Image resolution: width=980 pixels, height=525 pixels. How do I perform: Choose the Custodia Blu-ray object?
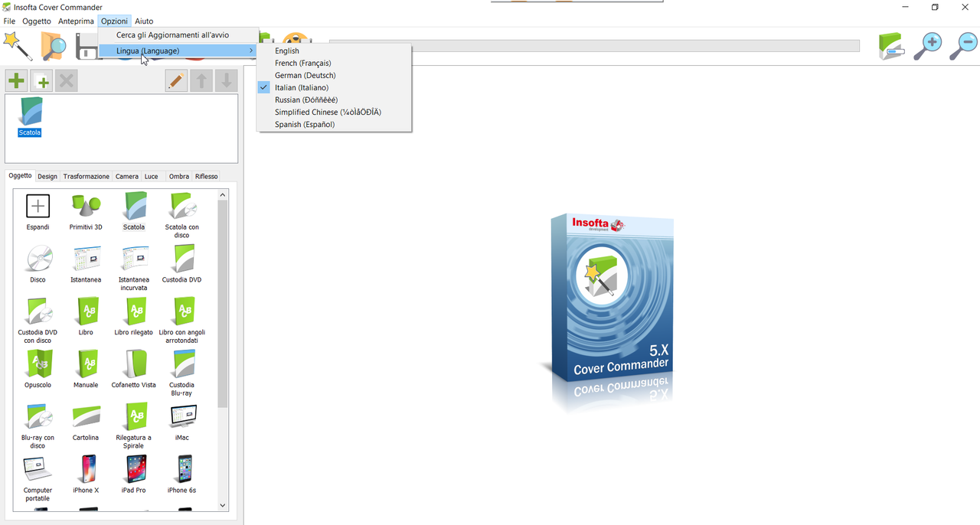click(x=182, y=373)
